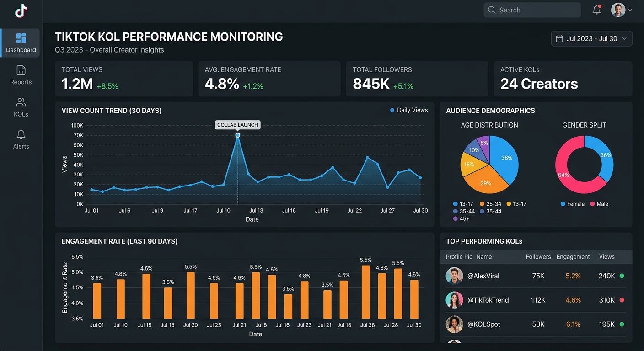The height and width of the screenshot is (351, 644).
Task: Open the user profile menu chevron
Action: pyautogui.click(x=630, y=10)
